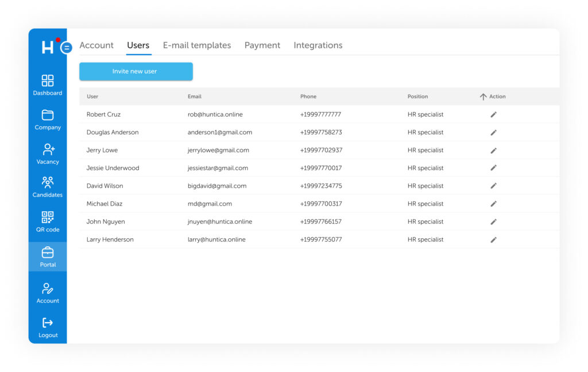This screenshot has height=372, width=588.
Task: Switch to the Payment tab
Action: tap(262, 45)
